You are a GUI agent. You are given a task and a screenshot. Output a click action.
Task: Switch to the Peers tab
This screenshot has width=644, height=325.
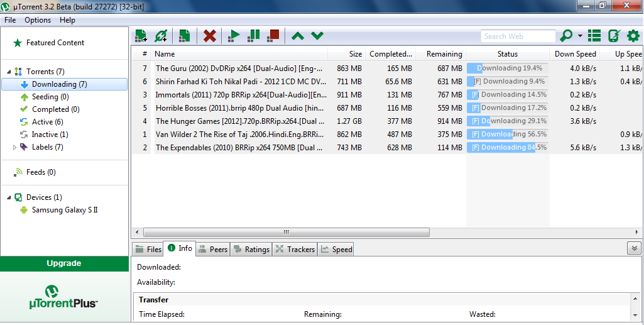(x=213, y=250)
